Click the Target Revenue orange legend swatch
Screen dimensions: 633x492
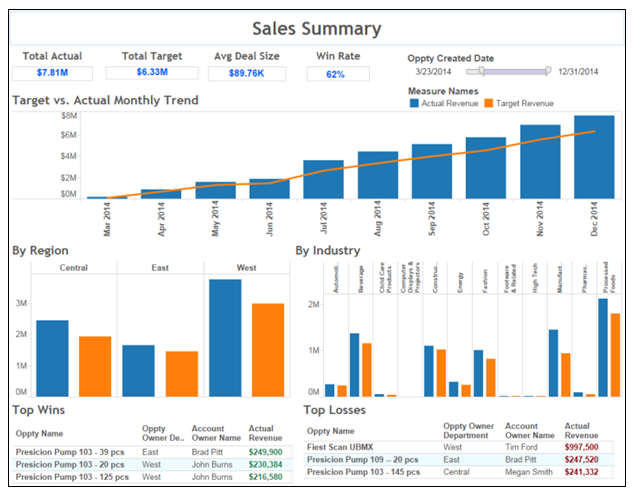(488, 103)
